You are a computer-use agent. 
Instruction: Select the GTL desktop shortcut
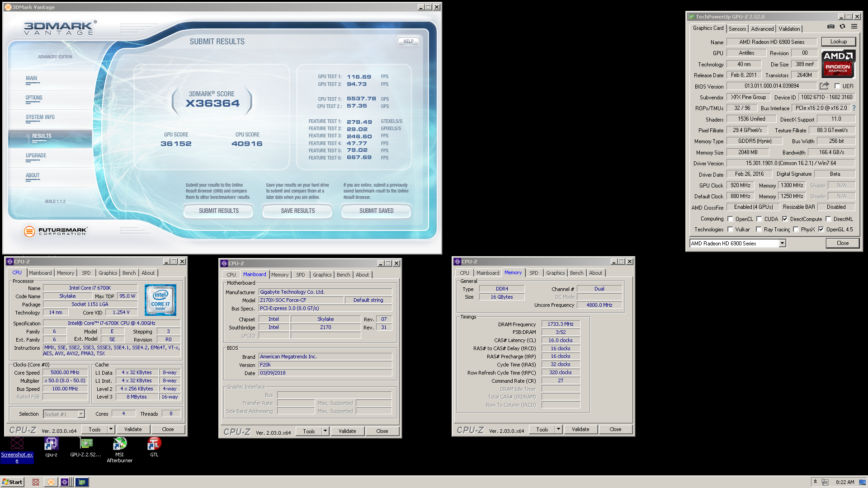tap(154, 447)
